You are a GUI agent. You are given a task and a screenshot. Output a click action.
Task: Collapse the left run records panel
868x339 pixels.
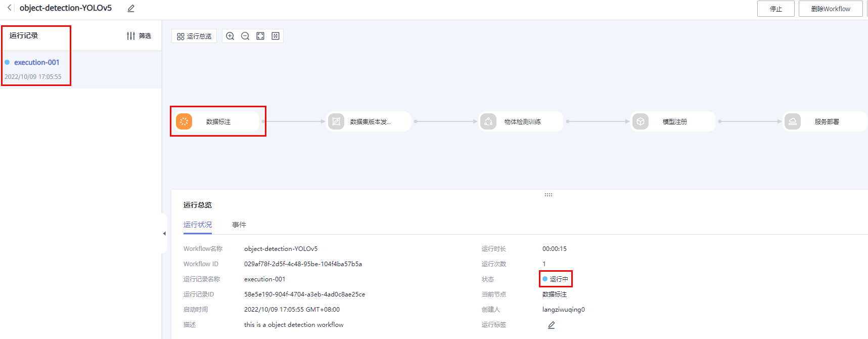pyautogui.click(x=164, y=233)
